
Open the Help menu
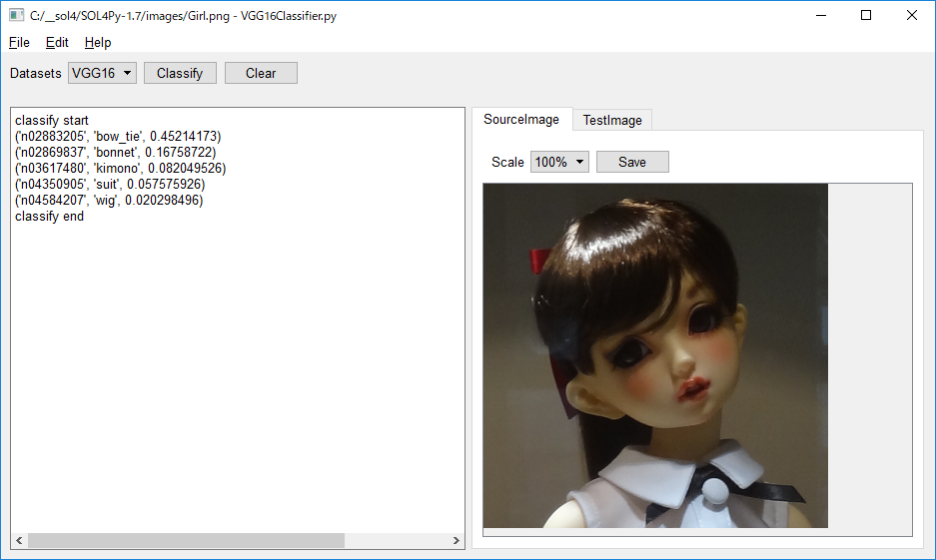tap(98, 42)
